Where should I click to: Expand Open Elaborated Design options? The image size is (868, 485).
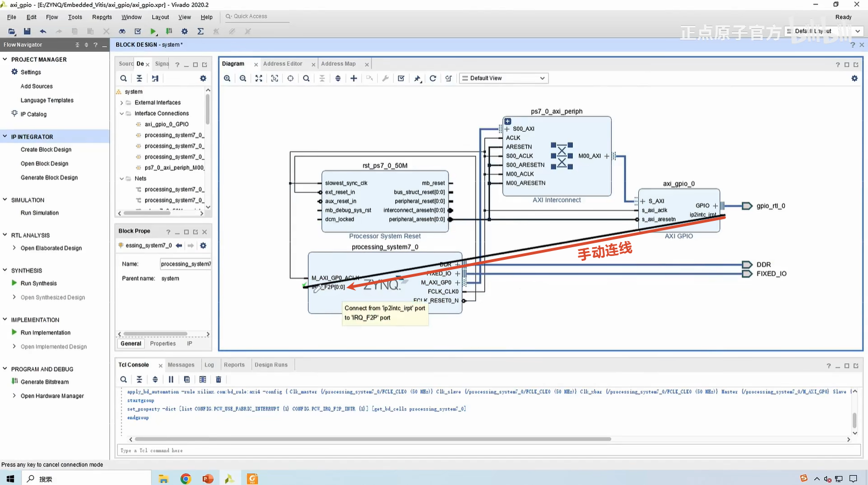point(14,248)
